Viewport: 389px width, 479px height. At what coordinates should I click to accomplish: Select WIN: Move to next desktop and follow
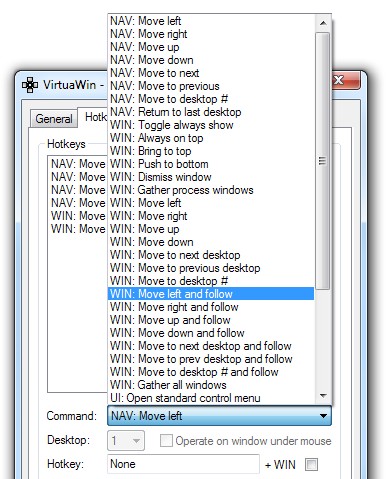[x=211, y=346]
